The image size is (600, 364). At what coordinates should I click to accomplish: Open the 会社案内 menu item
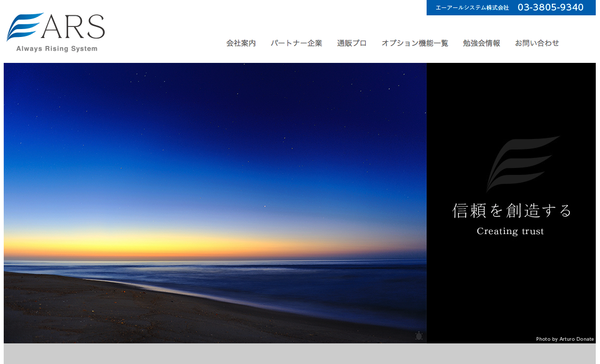[241, 43]
